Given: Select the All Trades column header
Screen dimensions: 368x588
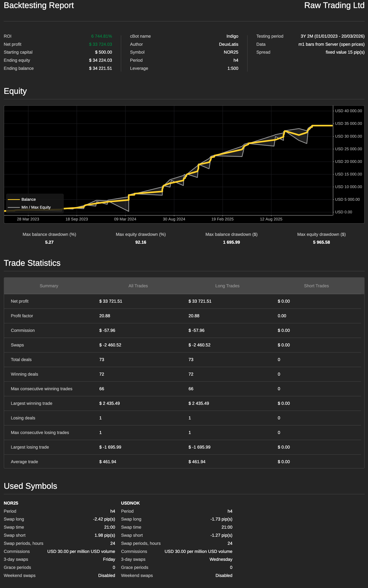Looking at the screenshot, I should [x=138, y=286].
